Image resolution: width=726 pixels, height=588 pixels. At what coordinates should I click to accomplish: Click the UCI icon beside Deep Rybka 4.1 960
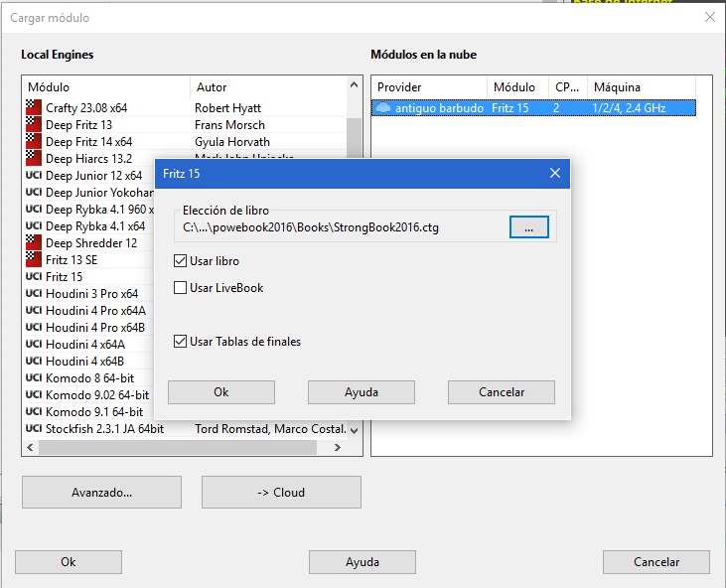(x=34, y=210)
